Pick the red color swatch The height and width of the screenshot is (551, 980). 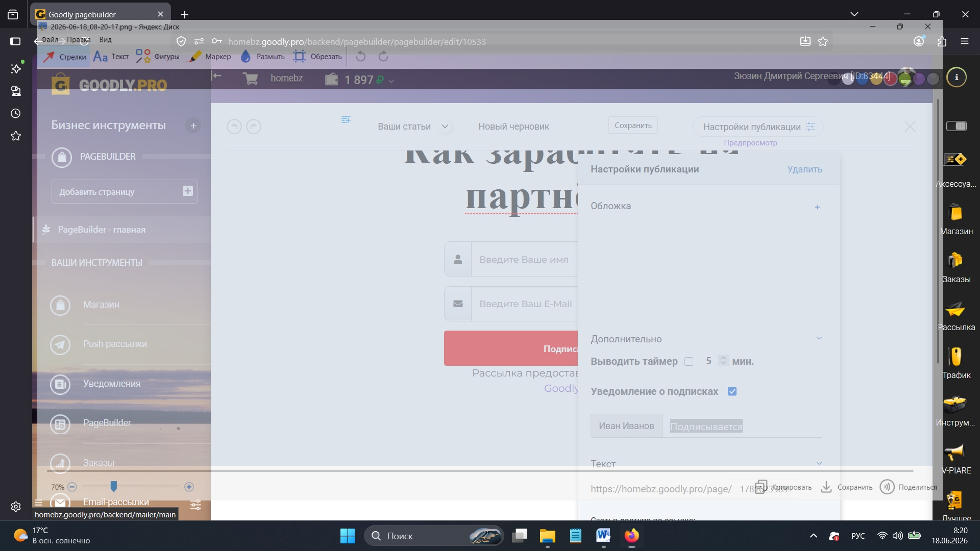[890, 79]
